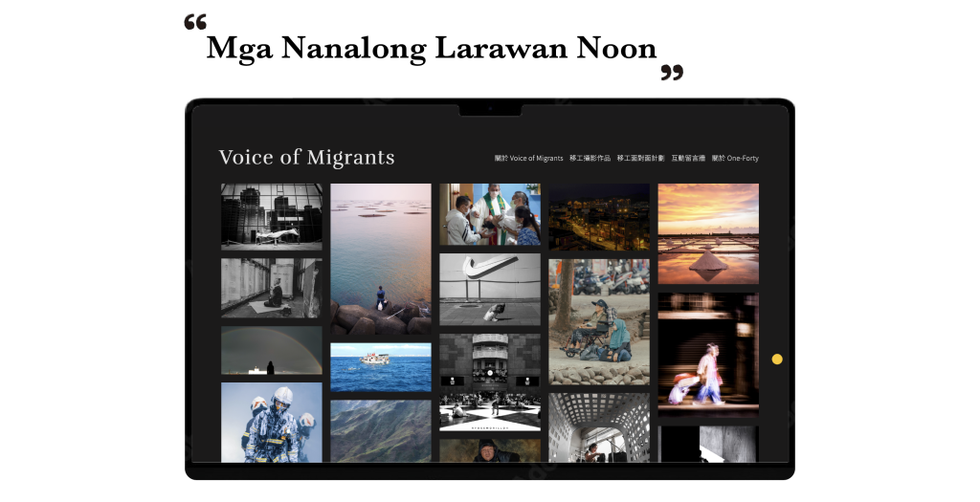Open the white Nike swoosh photo
The width and height of the screenshot is (980, 502).
[490, 289]
